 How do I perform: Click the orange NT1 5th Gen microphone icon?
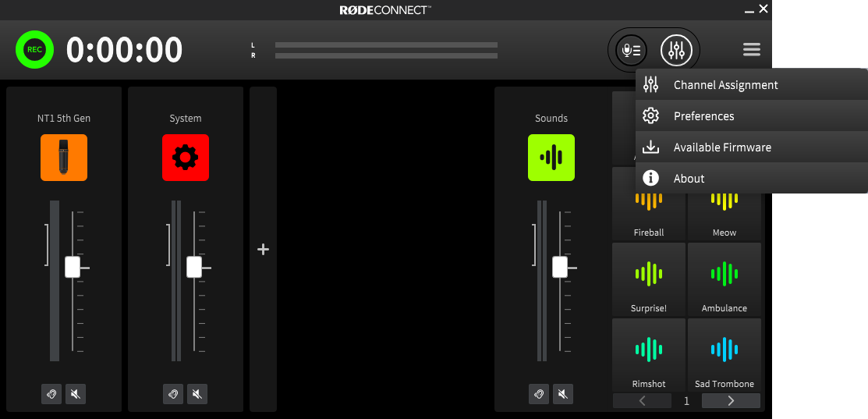tap(64, 158)
